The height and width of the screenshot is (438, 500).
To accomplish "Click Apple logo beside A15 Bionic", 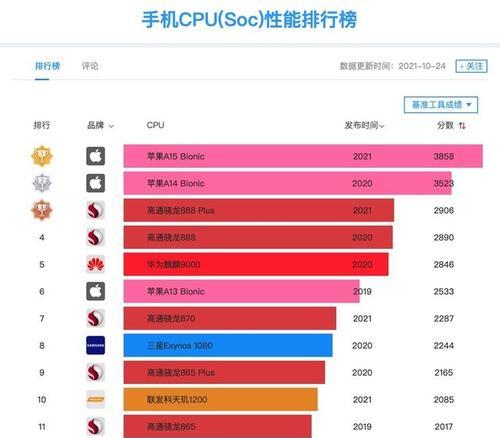I will [96, 156].
